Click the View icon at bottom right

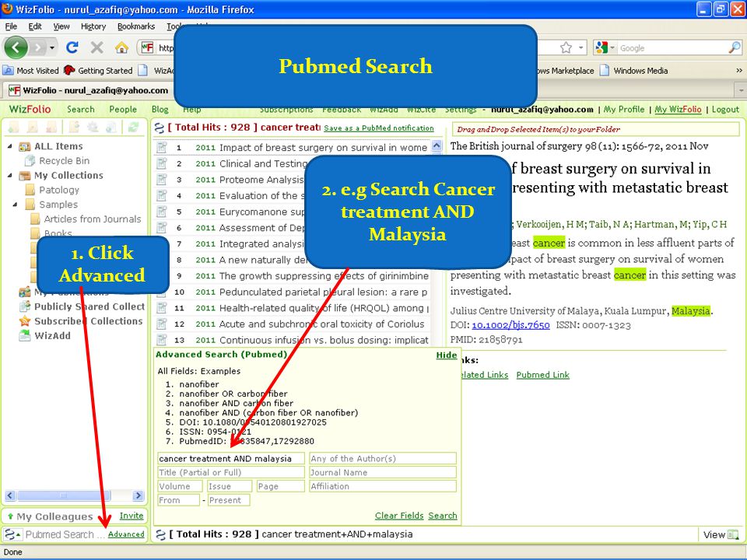[x=734, y=535]
